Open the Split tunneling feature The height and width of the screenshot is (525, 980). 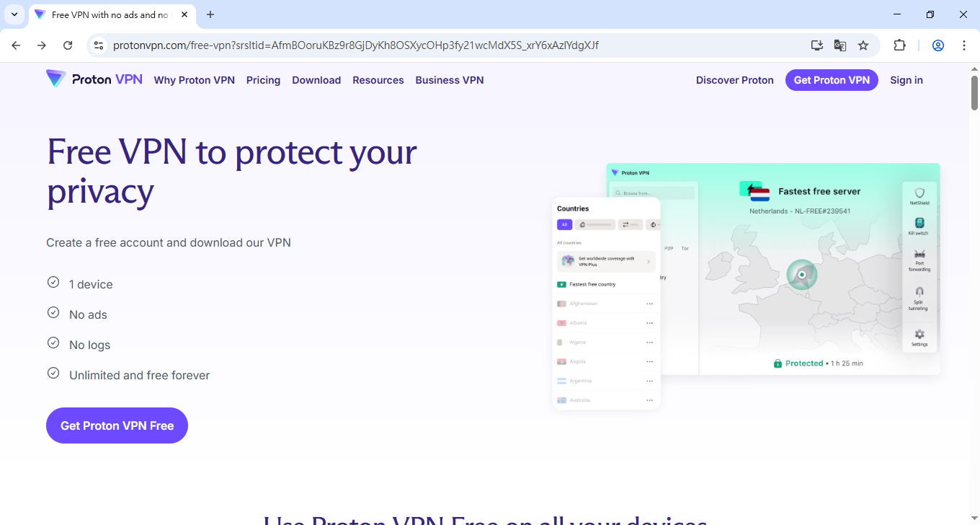coord(920,291)
